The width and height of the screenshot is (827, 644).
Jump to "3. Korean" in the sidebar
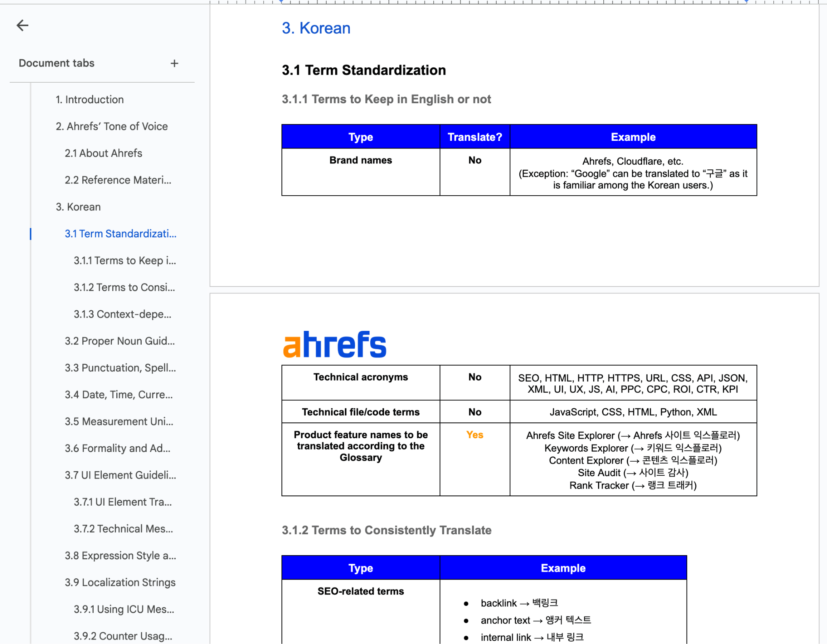pyautogui.click(x=79, y=207)
